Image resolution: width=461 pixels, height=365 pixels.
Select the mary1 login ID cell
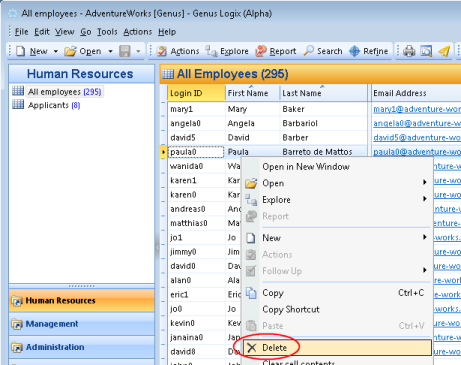coord(196,109)
